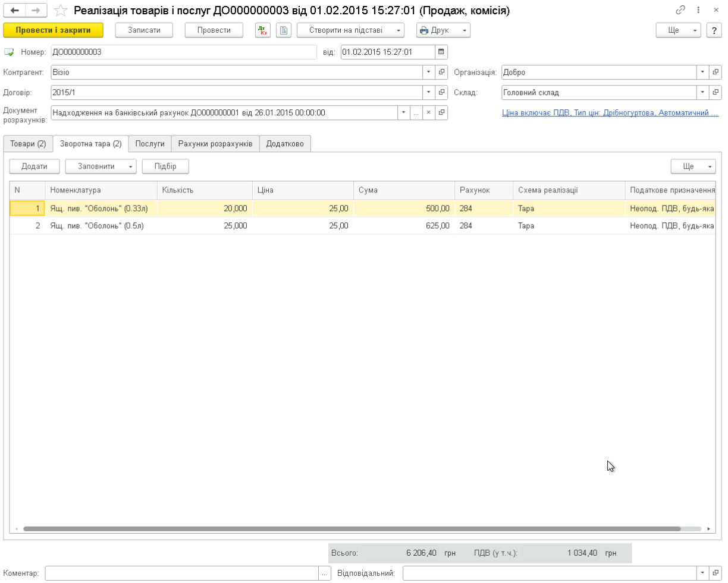Show Дт/Кт postings of document
The width and height of the screenshot is (728, 583).
pyautogui.click(x=262, y=30)
